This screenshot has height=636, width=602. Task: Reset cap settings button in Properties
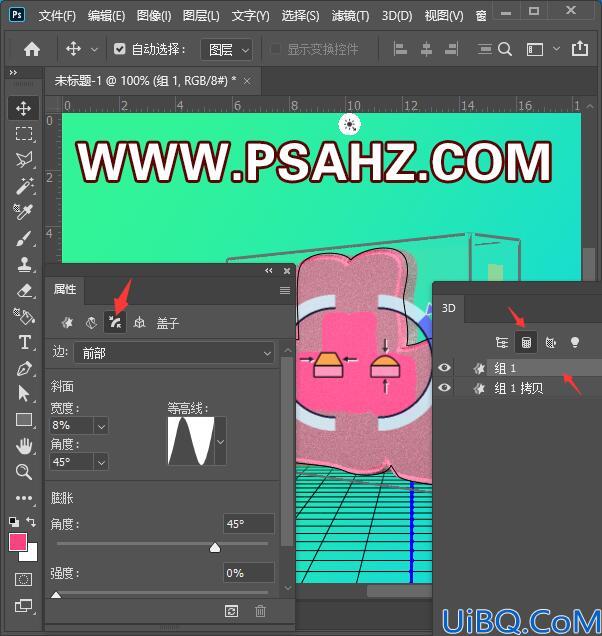tap(231, 611)
